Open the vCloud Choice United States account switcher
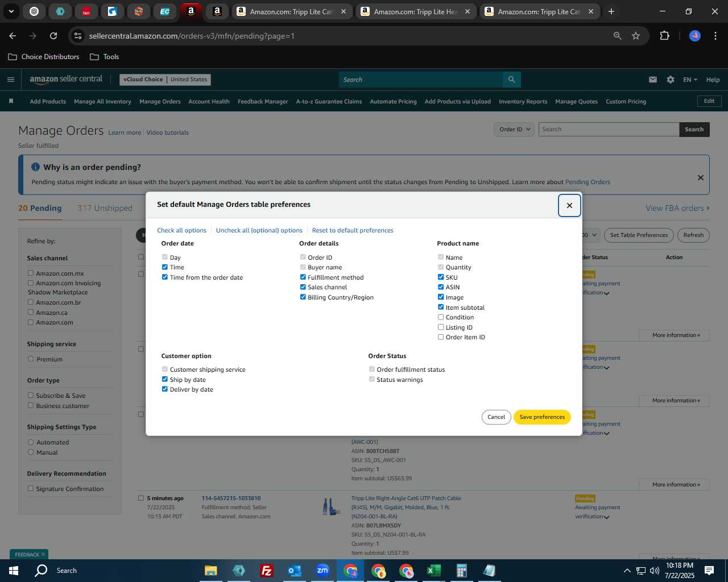Viewport: 728px width, 582px height. 165,80
